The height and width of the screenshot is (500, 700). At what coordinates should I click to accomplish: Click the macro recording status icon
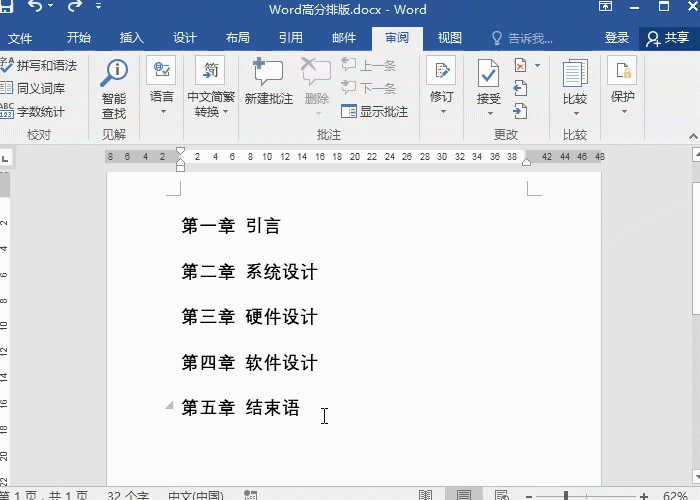(250, 495)
